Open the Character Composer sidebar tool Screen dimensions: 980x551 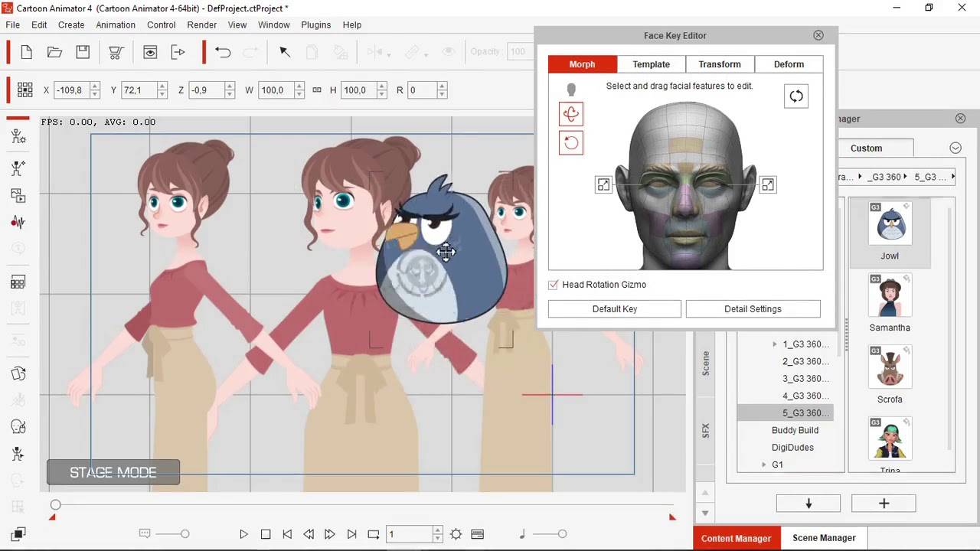point(18,136)
